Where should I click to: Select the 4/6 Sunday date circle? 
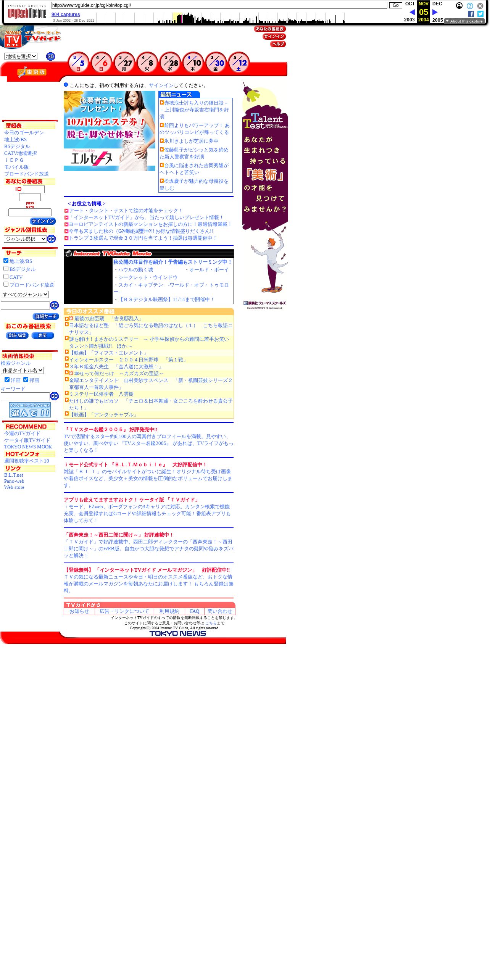[102, 62]
